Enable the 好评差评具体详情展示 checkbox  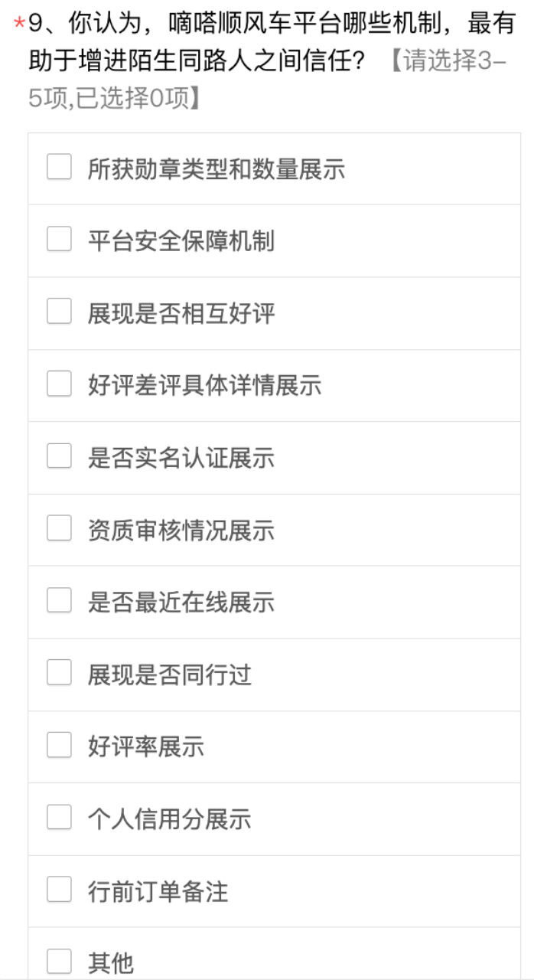pyautogui.click(x=59, y=384)
